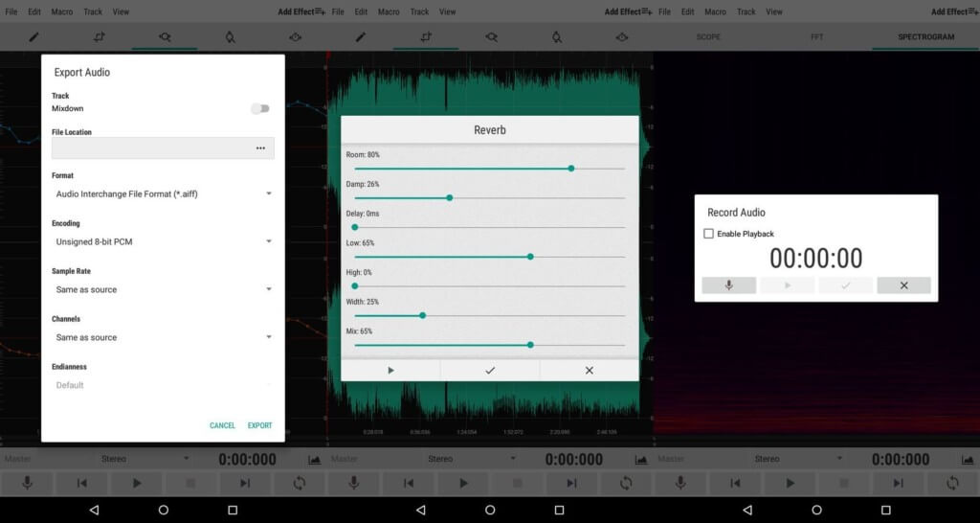Open level meter icon beside Export screen timer
This screenshot has width=980, height=523.
point(314,460)
